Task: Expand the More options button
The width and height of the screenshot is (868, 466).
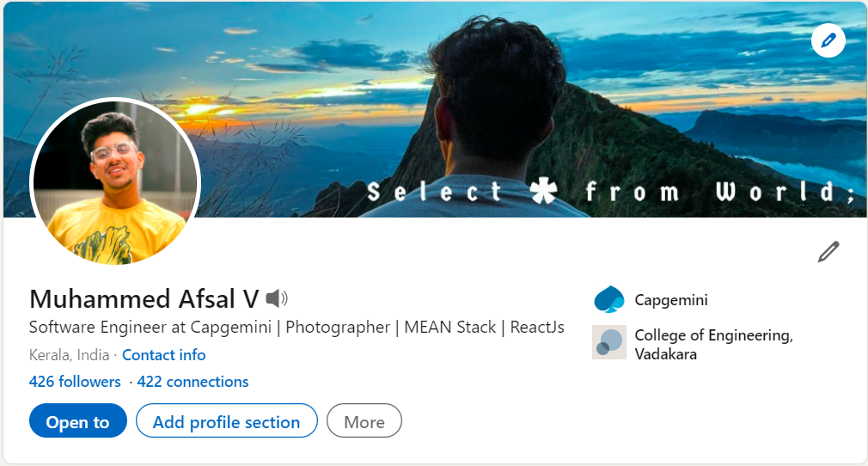Action: pyautogui.click(x=364, y=421)
